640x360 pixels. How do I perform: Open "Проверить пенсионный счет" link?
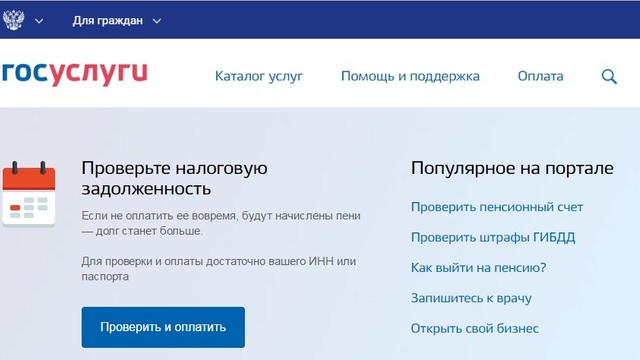(x=497, y=207)
